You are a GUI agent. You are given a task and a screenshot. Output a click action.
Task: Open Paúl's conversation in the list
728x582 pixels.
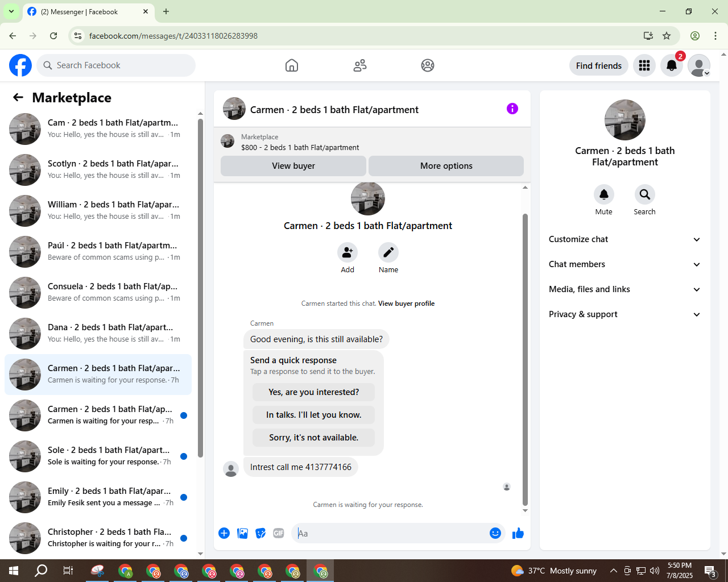point(98,252)
